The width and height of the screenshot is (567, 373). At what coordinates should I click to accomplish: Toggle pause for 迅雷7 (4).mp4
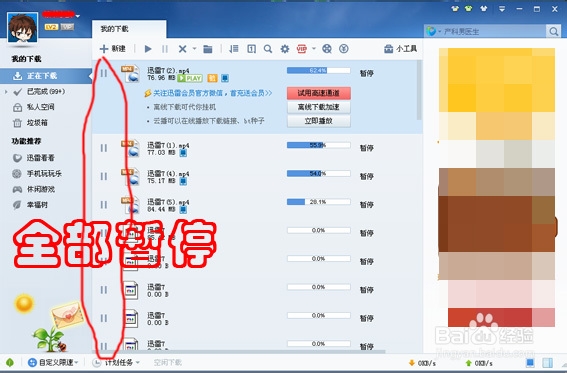click(104, 176)
